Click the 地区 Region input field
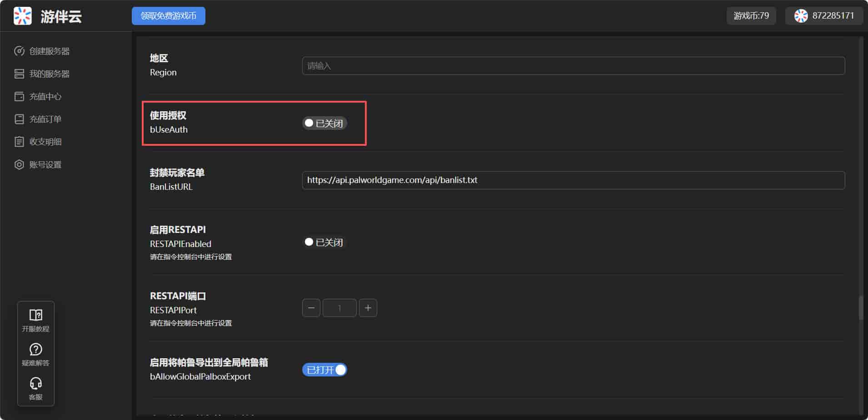The width and height of the screenshot is (868, 420). tap(573, 66)
